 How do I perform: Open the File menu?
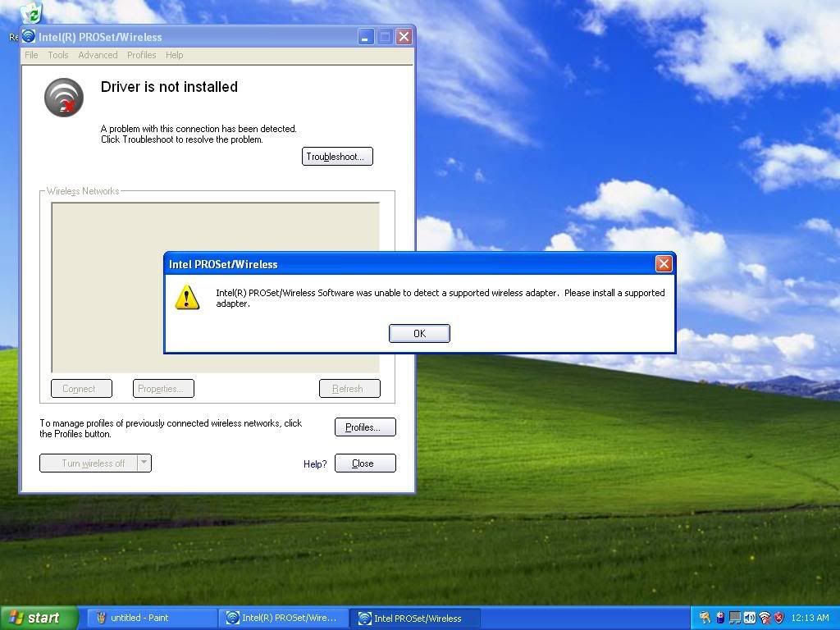(x=31, y=55)
